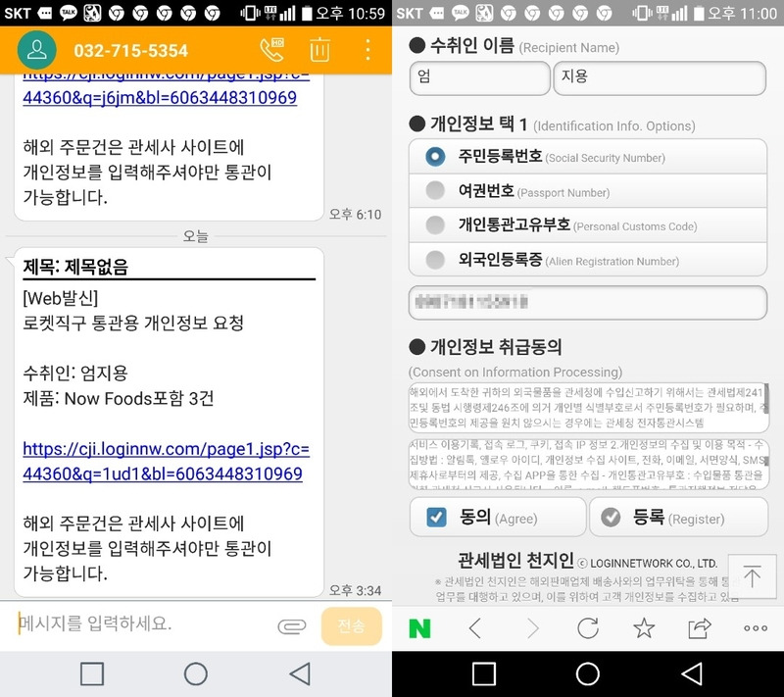Tap the 오후 6:10 message timestamp

click(x=355, y=214)
